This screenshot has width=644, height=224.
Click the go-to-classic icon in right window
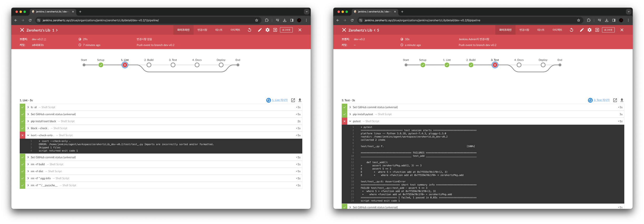[x=597, y=30]
